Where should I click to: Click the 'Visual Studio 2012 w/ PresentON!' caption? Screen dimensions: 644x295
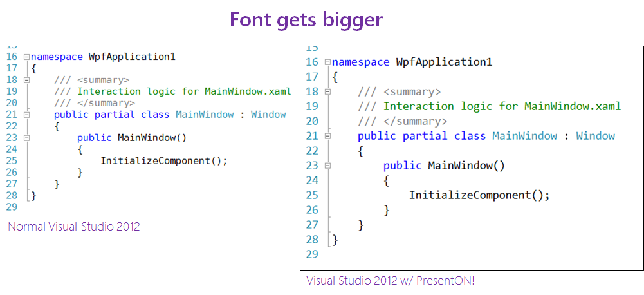[x=390, y=281]
